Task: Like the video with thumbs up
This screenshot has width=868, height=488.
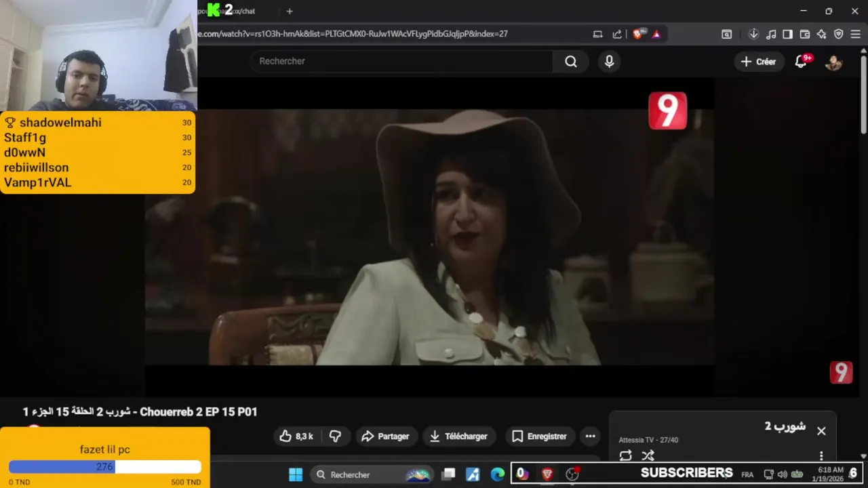Action: 296,436
